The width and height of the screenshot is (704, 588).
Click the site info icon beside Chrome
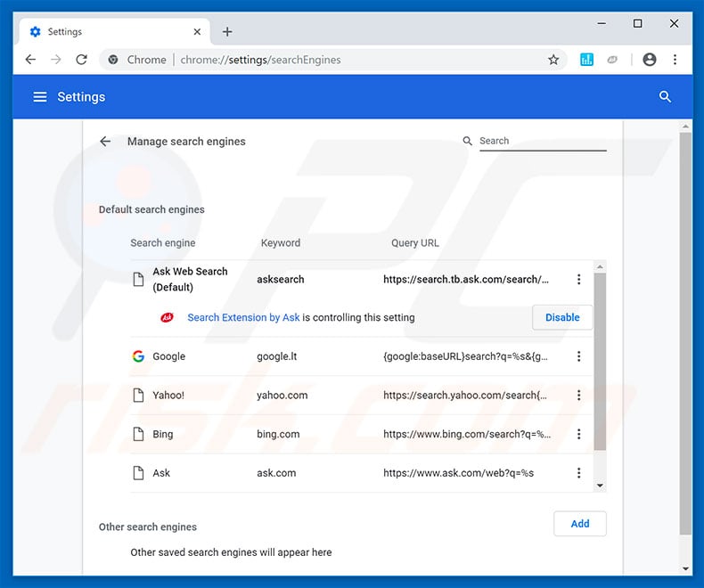[113, 60]
